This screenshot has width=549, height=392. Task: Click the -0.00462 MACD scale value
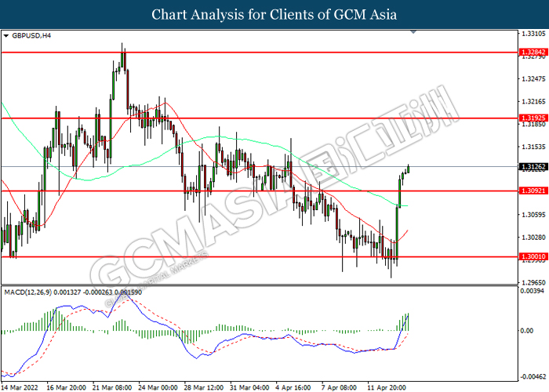pos(533,377)
